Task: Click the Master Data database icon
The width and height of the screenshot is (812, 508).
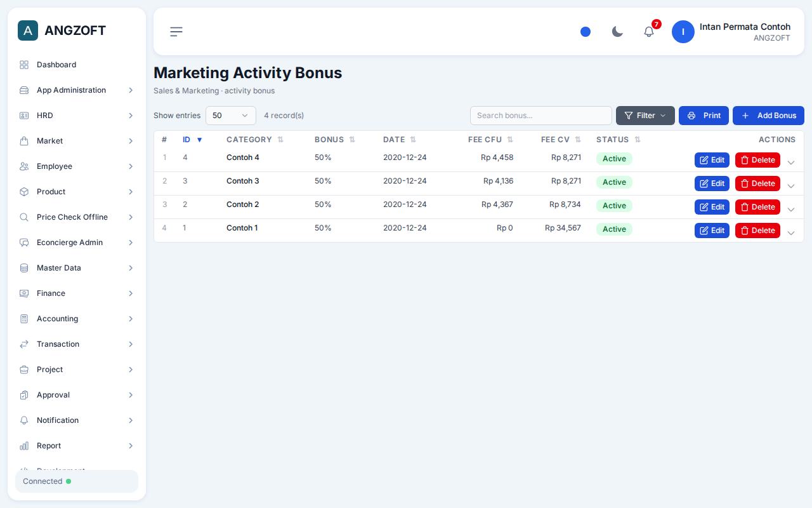Action: [x=24, y=268]
